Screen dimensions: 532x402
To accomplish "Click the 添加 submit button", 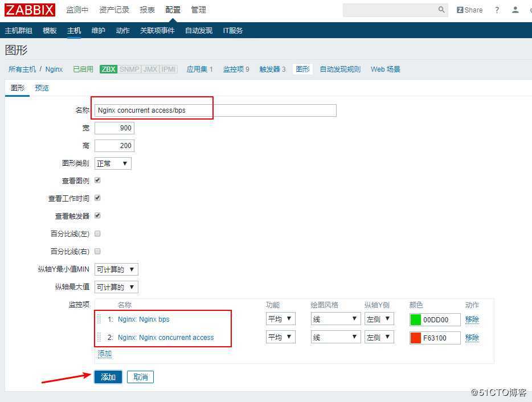I will pyautogui.click(x=108, y=376).
